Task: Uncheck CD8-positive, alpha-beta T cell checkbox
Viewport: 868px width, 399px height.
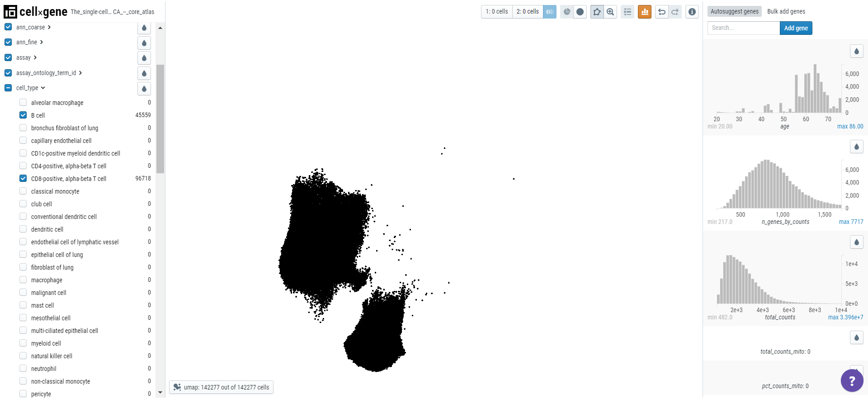Action: [23, 178]
